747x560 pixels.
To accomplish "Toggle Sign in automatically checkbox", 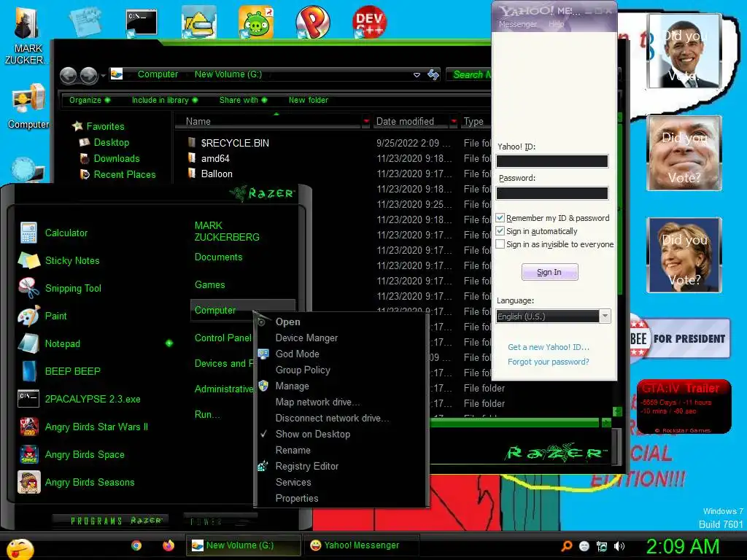I will click(x=500, y=231).
